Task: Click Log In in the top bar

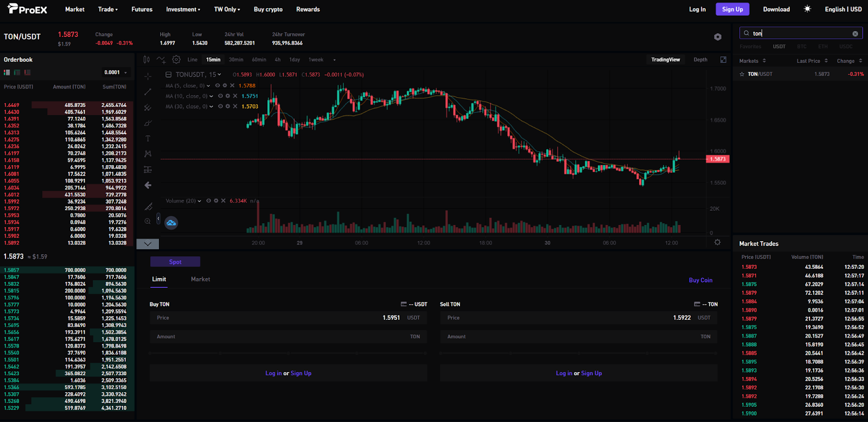Action: tap(698, 9)
